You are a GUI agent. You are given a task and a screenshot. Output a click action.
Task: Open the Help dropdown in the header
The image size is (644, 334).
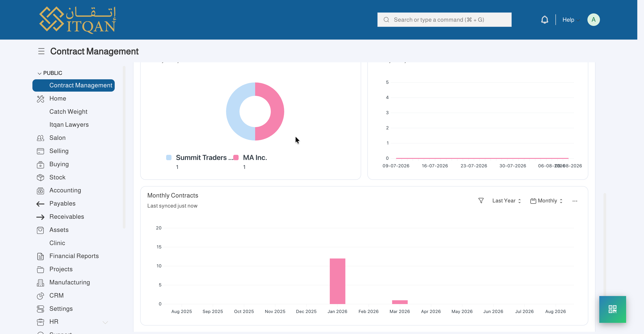[x=571, y=20]
